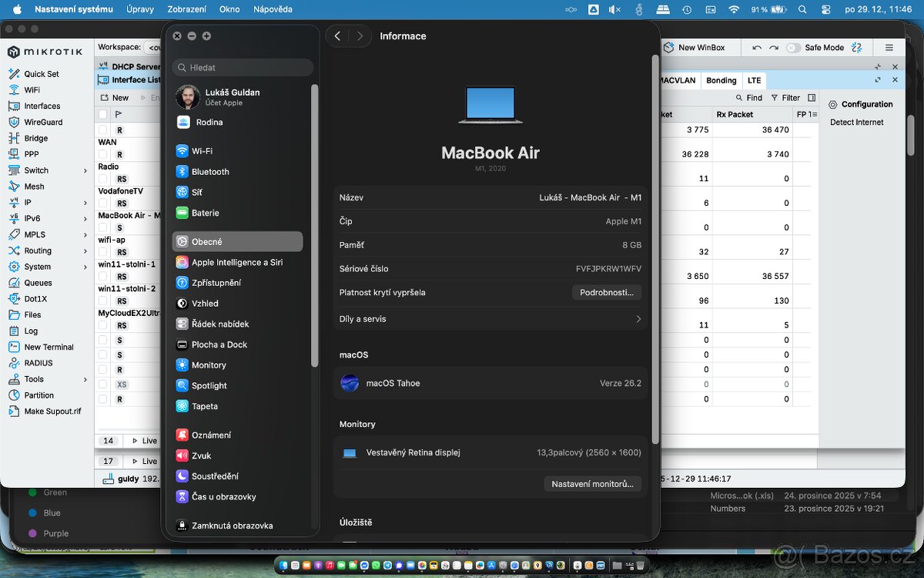Expand the Switch submenu chevron
This screenshot has height=578, width=924.
pos(85,170)
